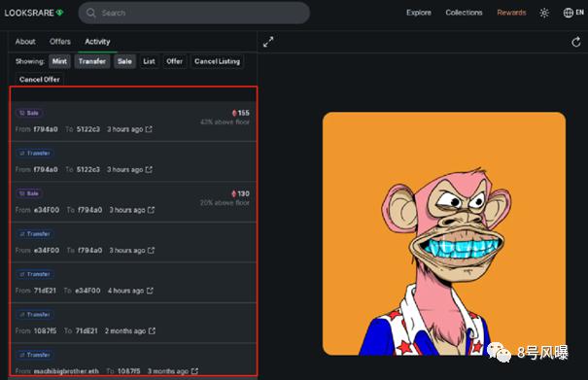Switch to the Activity tab
Viewport: 588px width, 380px height.
(97, 42)
